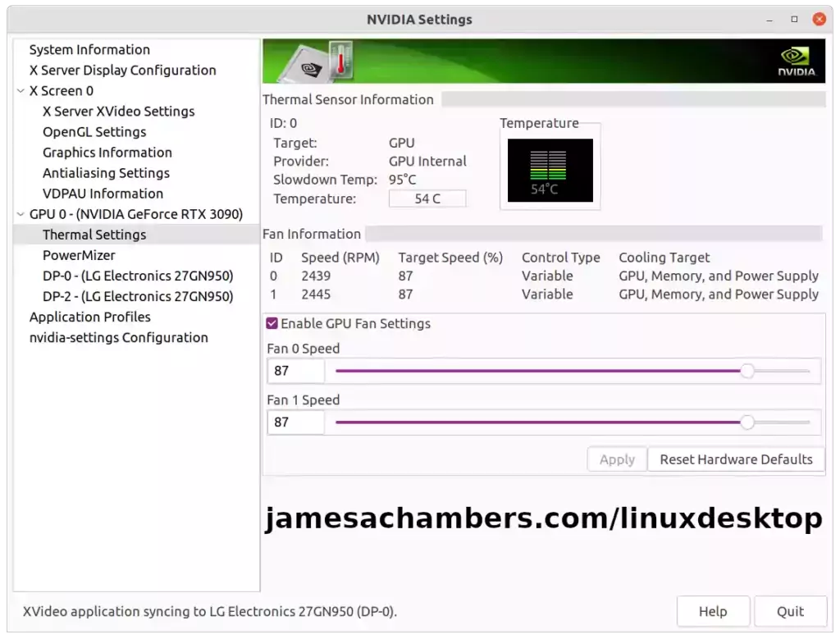Select X Screen 0 in sidebar

[x=61, y=91]
